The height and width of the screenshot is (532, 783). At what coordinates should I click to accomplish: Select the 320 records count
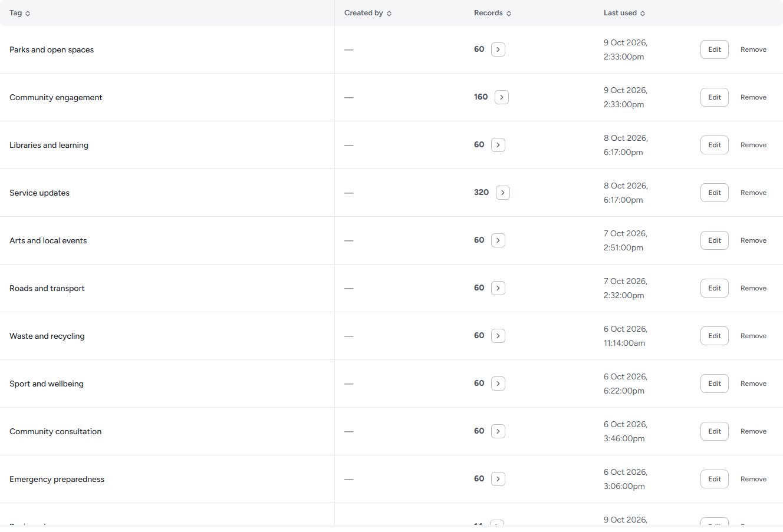point(482,192)
